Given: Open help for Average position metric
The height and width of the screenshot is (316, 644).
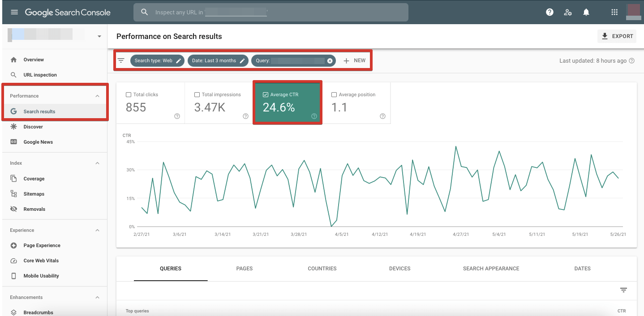Looking at the screenshot, I should (x=382, y=116).
